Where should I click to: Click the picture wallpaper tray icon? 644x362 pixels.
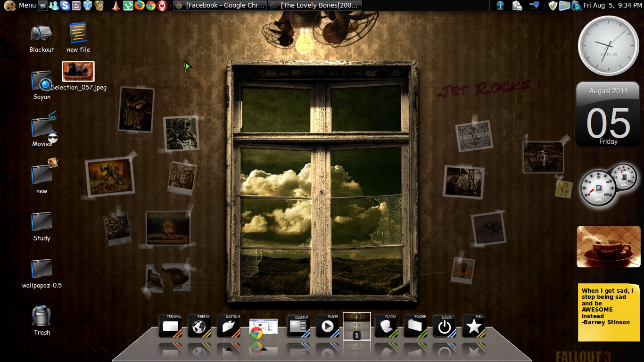[x=564, y=6]
